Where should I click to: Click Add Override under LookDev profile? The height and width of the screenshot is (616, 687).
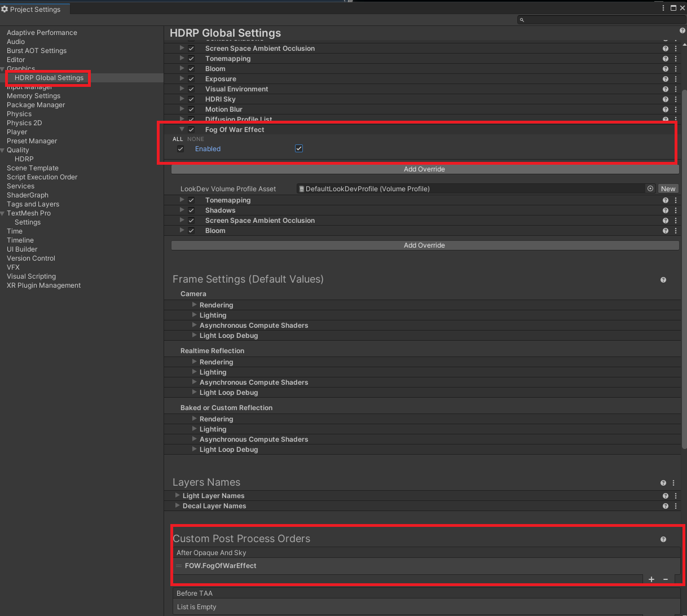425,245
